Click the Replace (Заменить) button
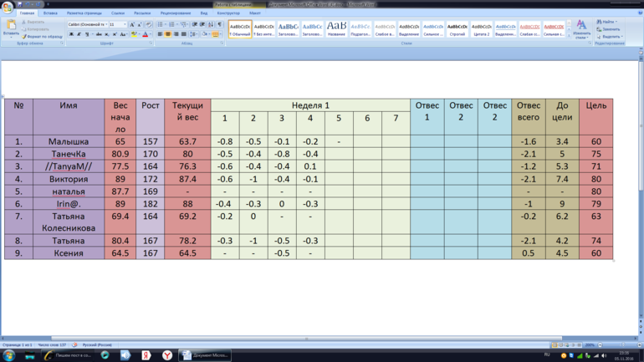 point(610,29)
